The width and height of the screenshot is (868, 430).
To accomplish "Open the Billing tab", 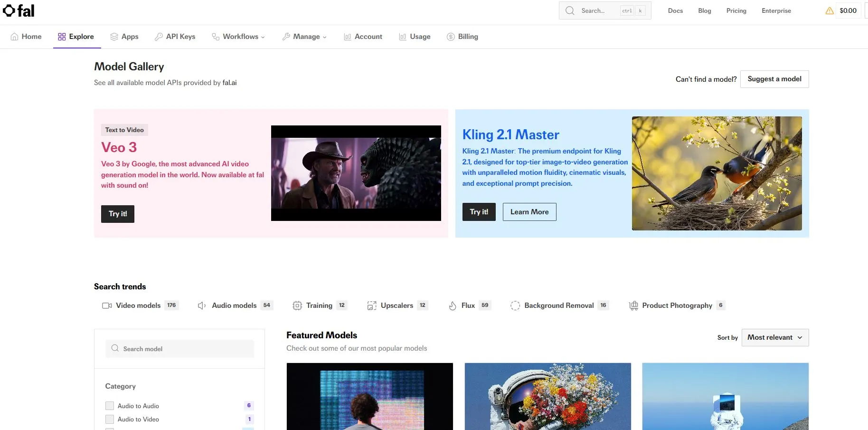I will pyautogui.click(x=462, y=37).
